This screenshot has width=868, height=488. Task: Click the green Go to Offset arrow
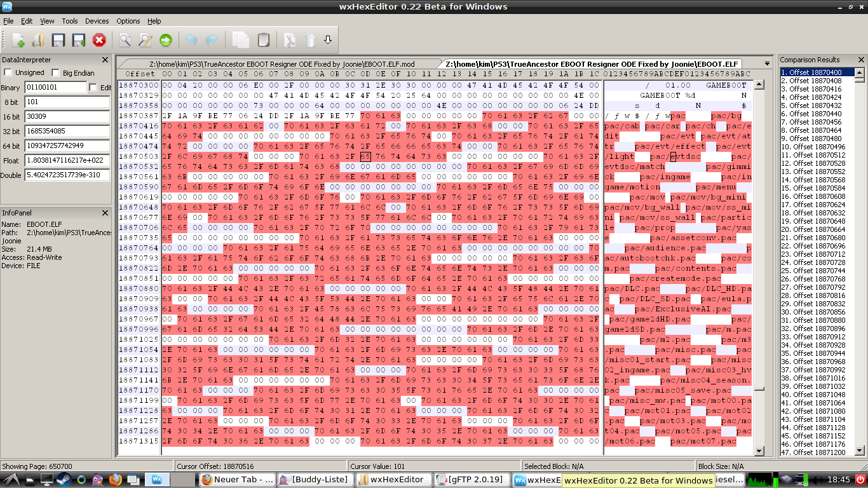[x=166, y=41]
